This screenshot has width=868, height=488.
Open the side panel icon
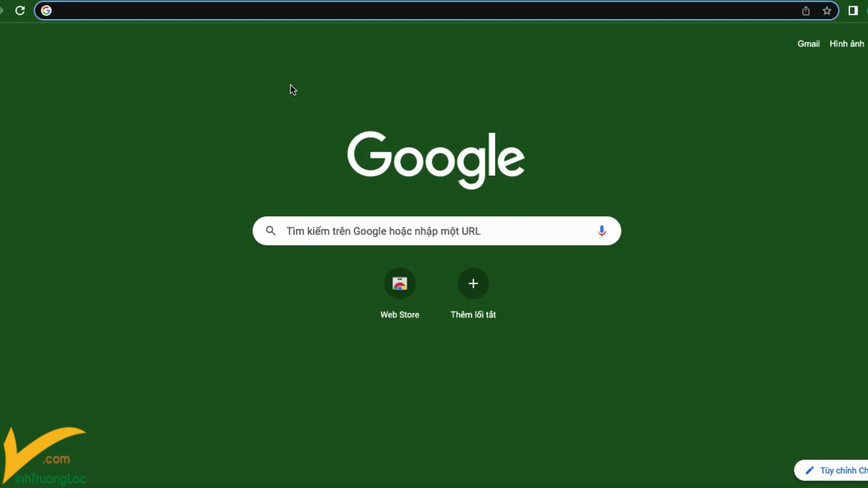(853, 10)
